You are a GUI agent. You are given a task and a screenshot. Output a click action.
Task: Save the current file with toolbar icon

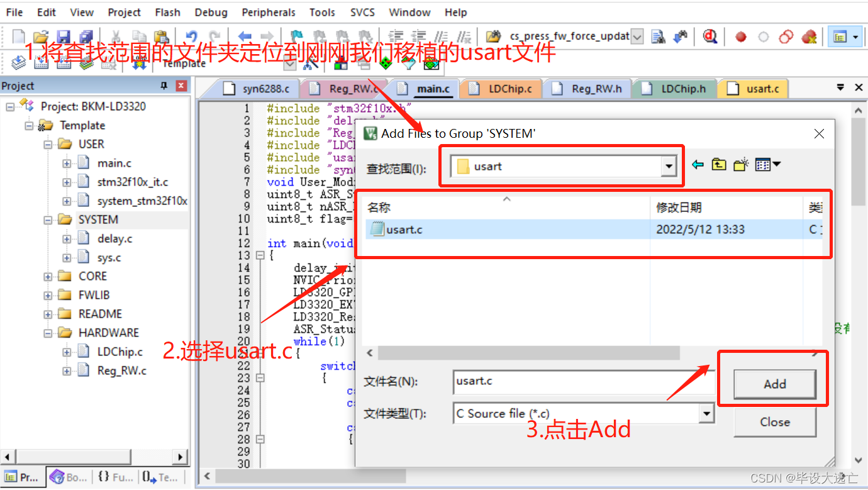64,36
